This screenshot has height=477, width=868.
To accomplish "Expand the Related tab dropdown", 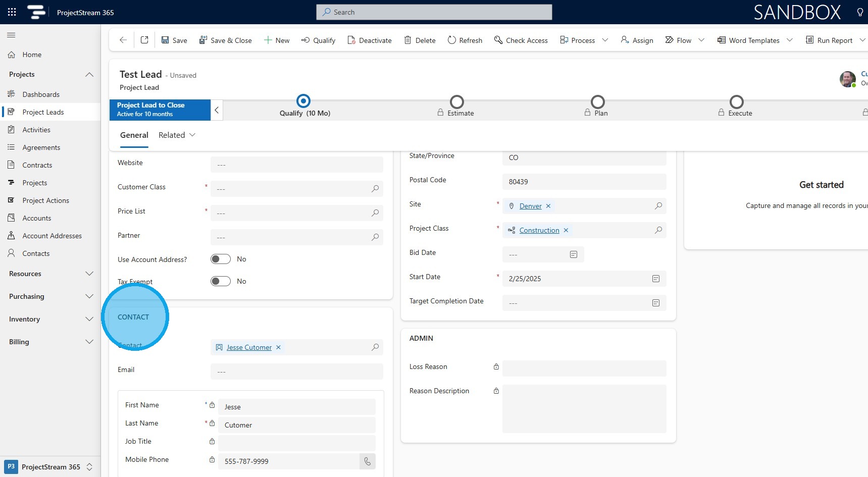I will (192, 135).
